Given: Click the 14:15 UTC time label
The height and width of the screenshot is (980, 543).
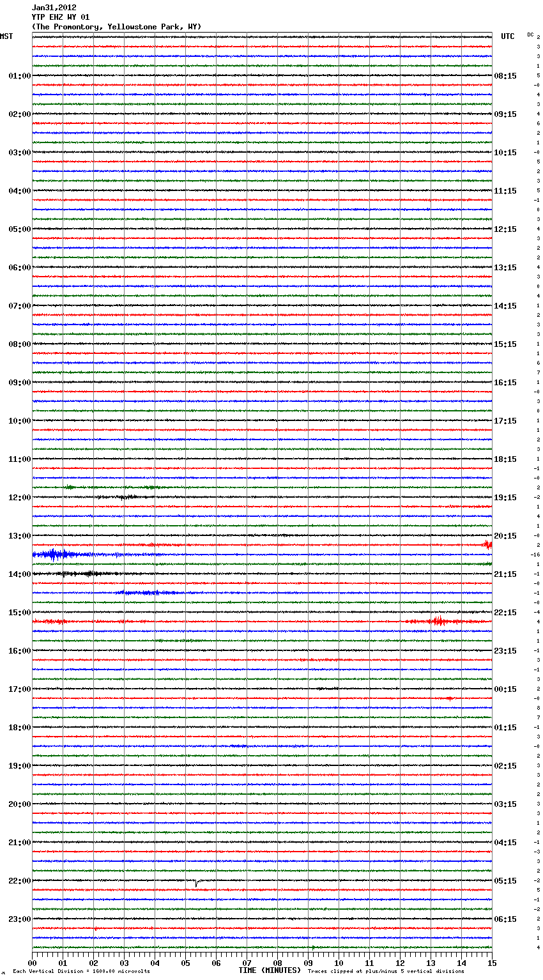Looking at the screenshot, I should [x=505, y=306].
